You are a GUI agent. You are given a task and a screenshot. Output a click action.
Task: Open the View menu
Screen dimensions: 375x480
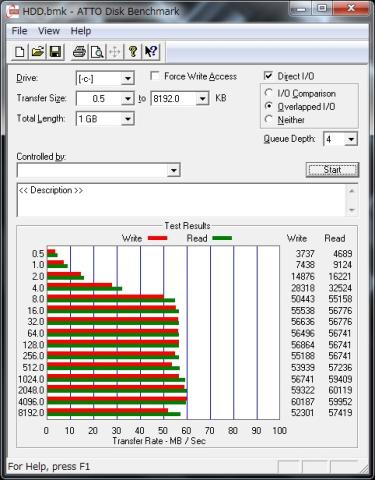49,31
